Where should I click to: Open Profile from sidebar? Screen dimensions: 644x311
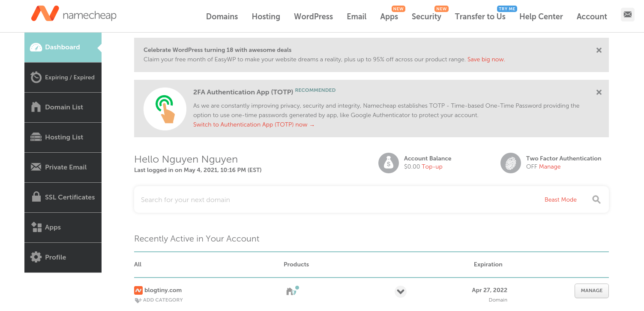click(x=63, y=257)
